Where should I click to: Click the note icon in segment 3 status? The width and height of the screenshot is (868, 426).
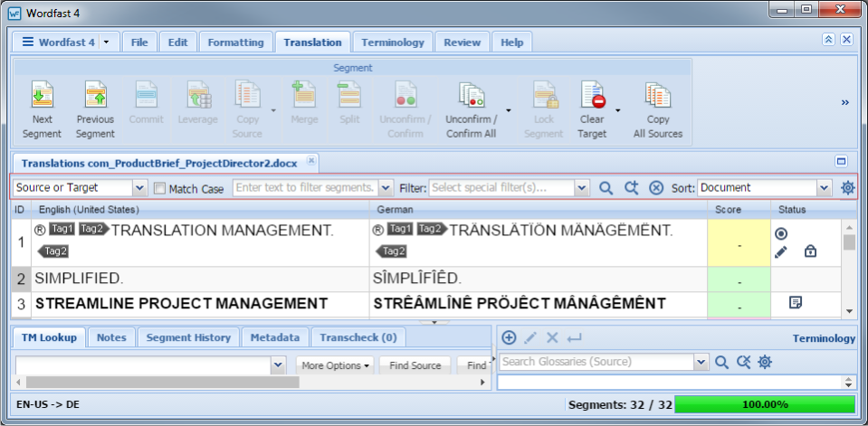[x=796, y=302]
